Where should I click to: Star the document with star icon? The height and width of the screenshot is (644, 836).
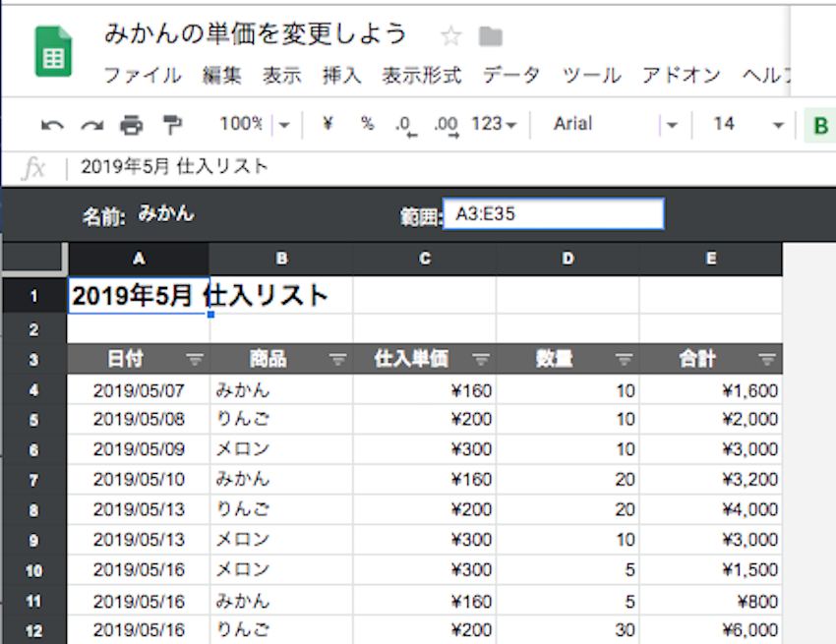coord(451,37)
